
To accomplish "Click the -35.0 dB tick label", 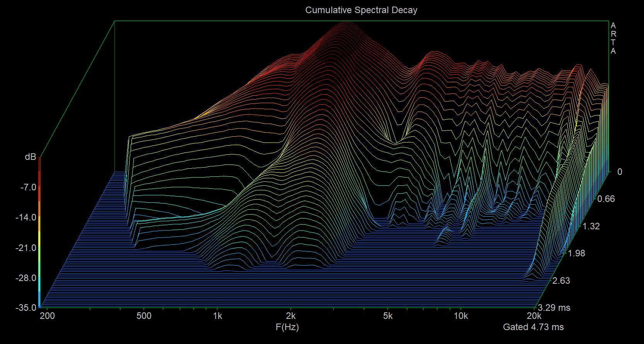I will click(x=26, y=308).
